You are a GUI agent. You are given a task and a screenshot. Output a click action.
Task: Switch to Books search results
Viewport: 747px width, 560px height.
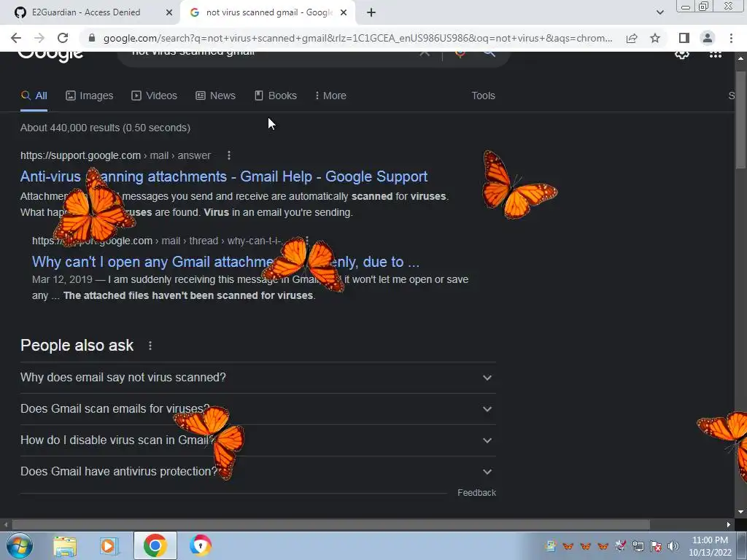point(276,96)
